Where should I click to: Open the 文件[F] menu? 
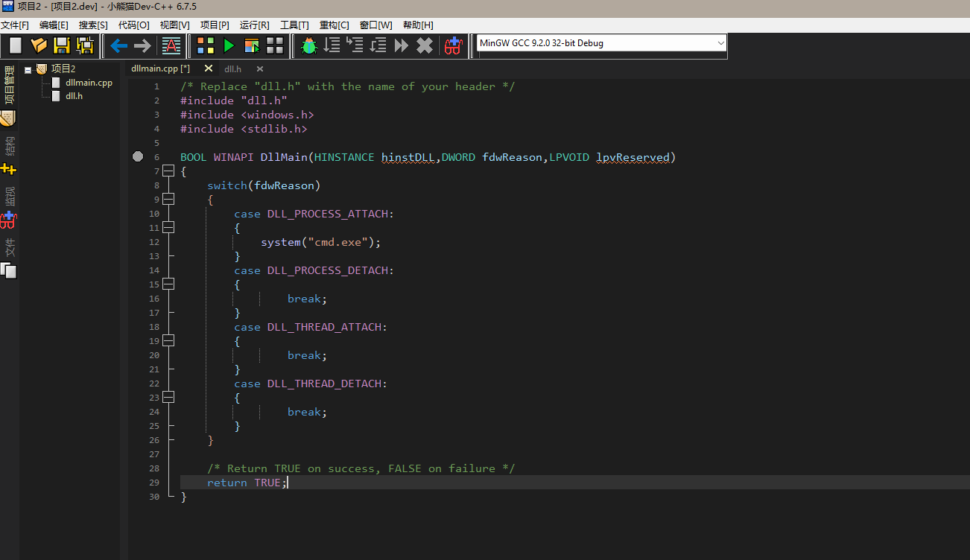tap(15, 25)
